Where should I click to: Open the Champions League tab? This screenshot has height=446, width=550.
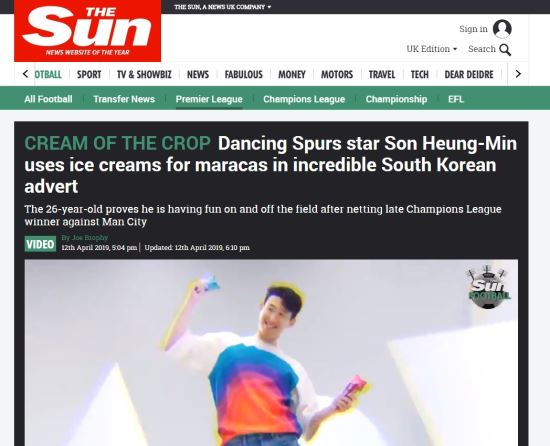click(304, 99)
